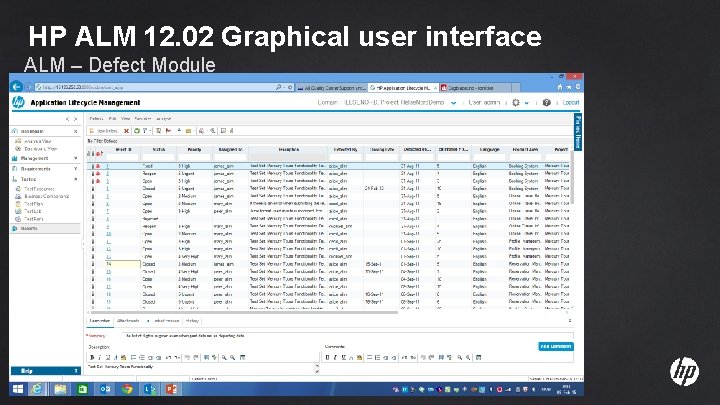The width and height of the screenshot is (720, 405).
Task: Click the browser favorites star icon
Action: point(569,87)
